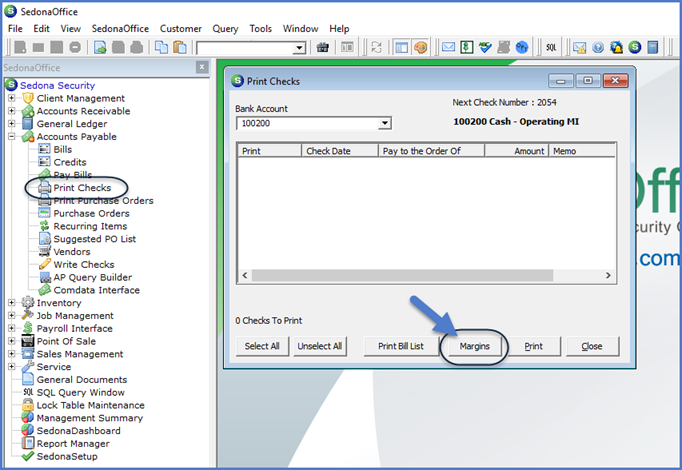Click the spell check ABC toolbar icon
Screen dimensions: 682x470
(485, 47)
